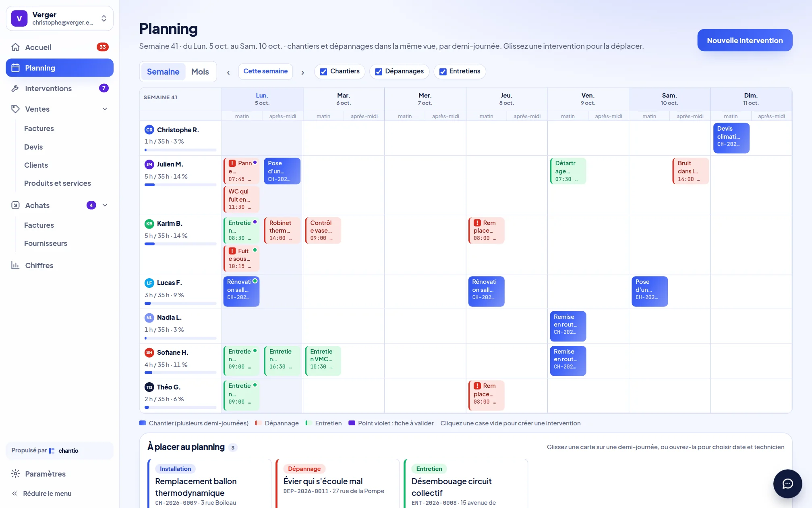This screenshot has width=812, height=508.
Task: Open Devis under Ventes
Action: coord(33,147)
